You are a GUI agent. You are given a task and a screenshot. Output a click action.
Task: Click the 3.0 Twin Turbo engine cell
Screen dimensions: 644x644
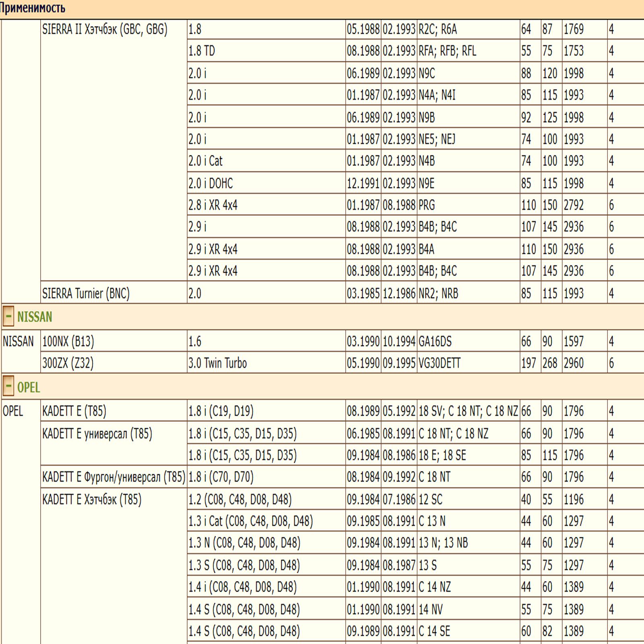point(217,363)
